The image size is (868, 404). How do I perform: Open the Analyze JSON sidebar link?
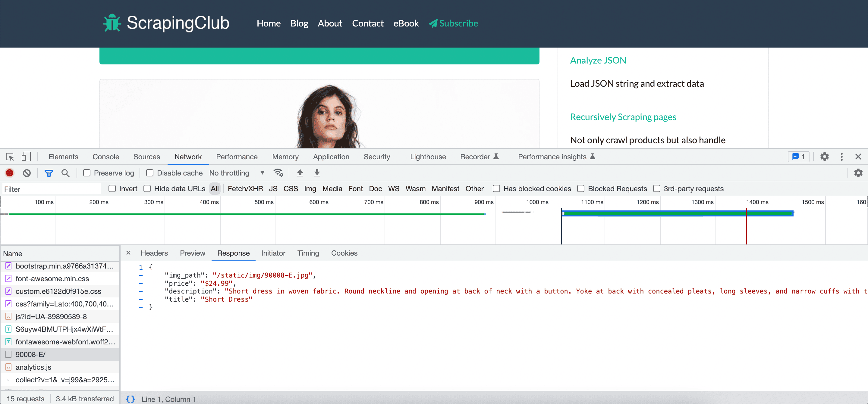pyautogui.click(x=598, y=60)
